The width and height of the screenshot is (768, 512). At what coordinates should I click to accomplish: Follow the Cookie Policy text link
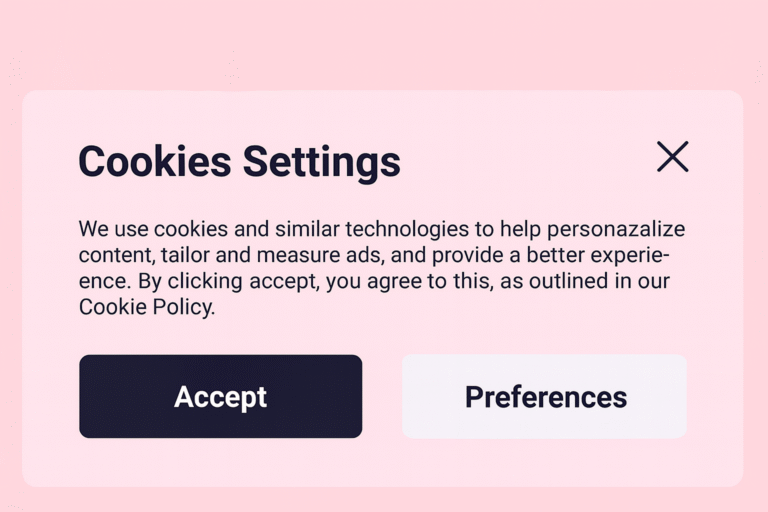(145, 307)
